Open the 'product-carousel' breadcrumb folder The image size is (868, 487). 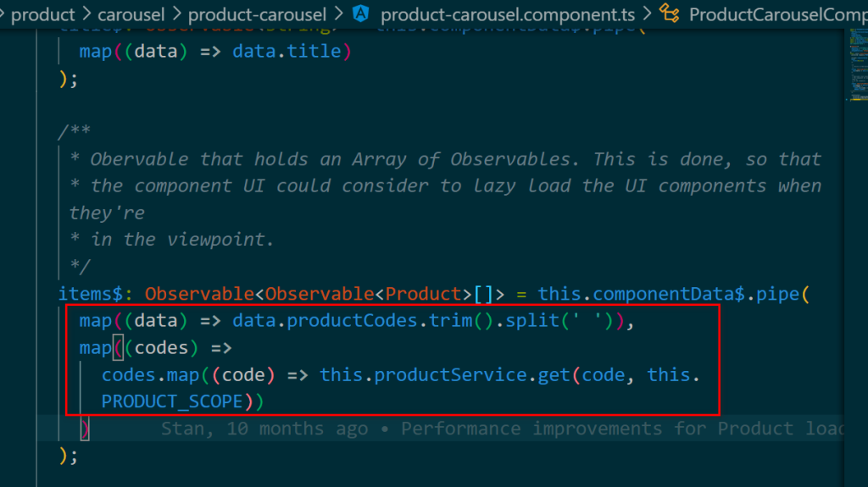[x=257, y=14]
